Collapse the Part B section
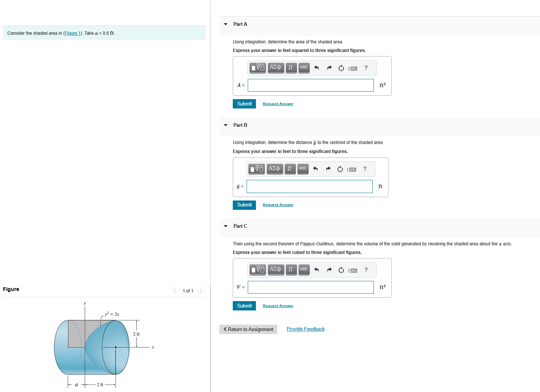 [x=226, y=125]
